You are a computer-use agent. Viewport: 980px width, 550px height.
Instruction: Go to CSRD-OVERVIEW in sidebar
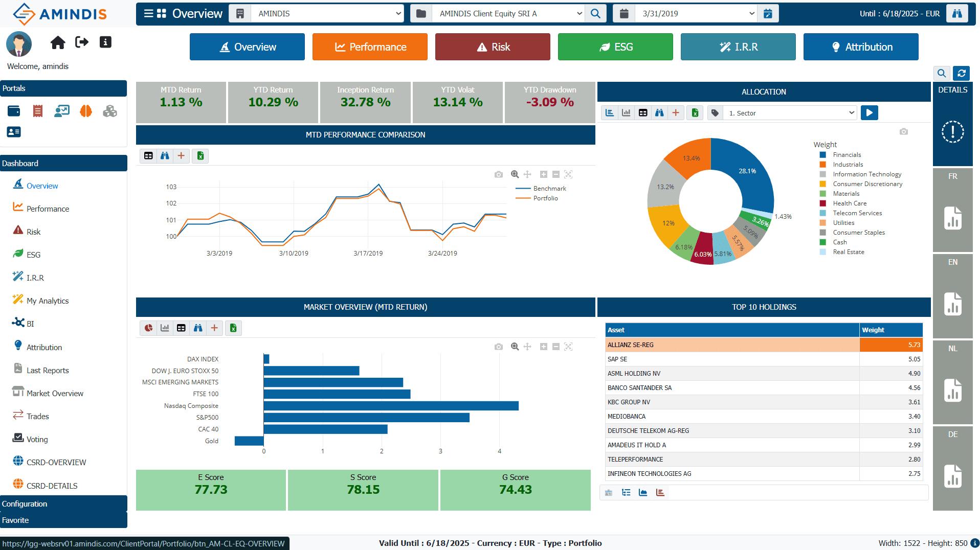[56, 463]
